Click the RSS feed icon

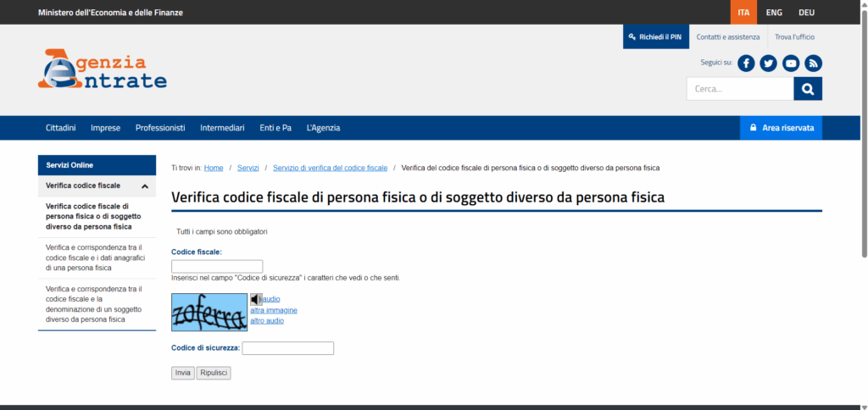click(813, 64)
